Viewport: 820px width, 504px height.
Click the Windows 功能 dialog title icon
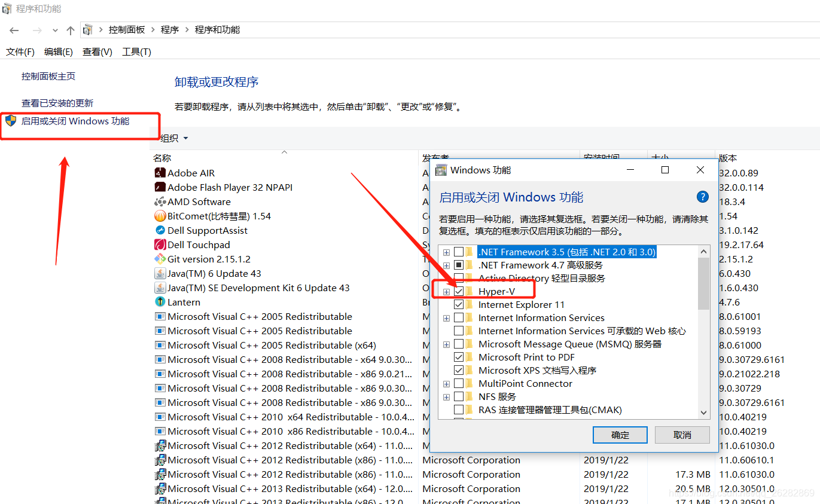[x=441, y=170]
